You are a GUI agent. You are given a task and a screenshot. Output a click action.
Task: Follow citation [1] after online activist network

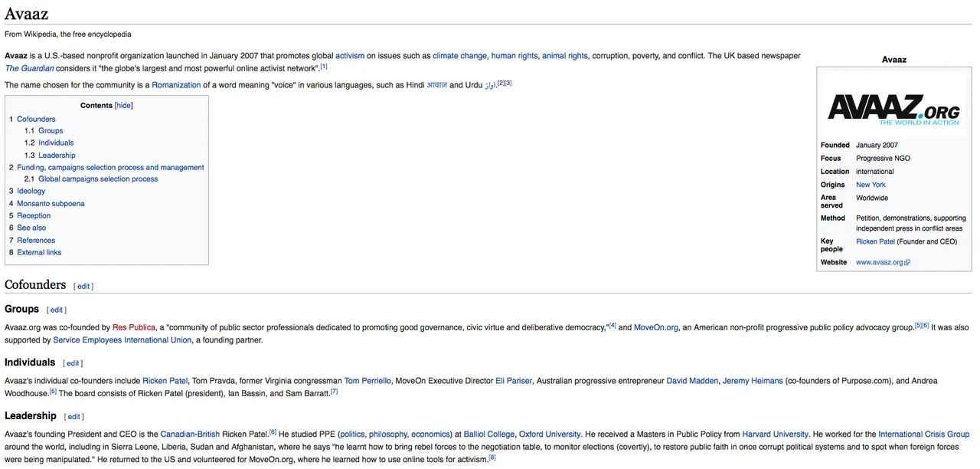pyautogui.click(x=324, y=67)
